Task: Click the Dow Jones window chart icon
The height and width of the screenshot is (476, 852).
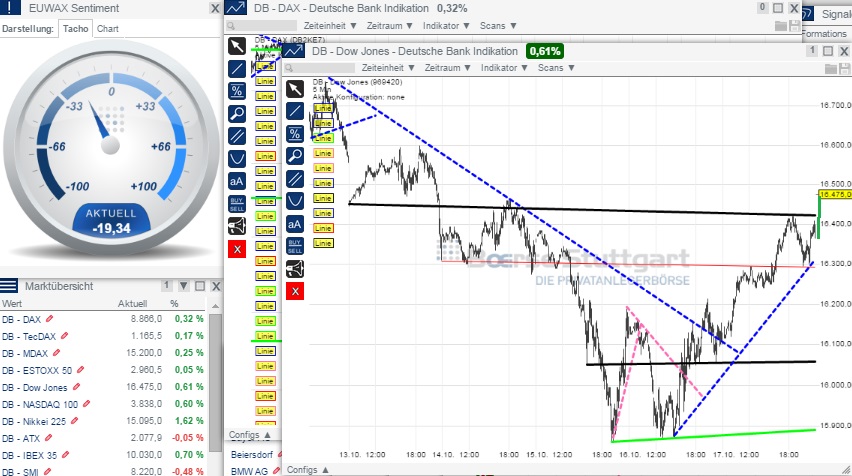Action: click(294, 51)
